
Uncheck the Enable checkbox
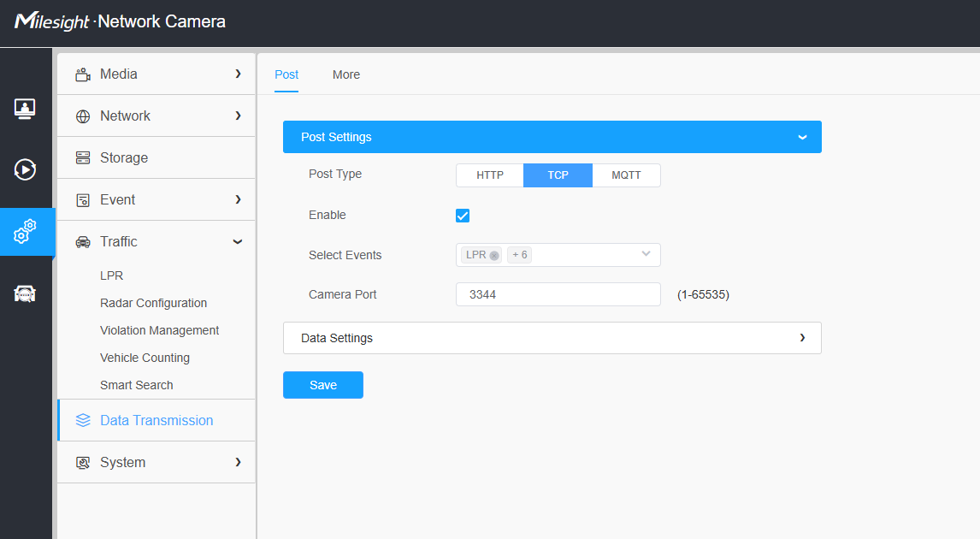[463, 216]
